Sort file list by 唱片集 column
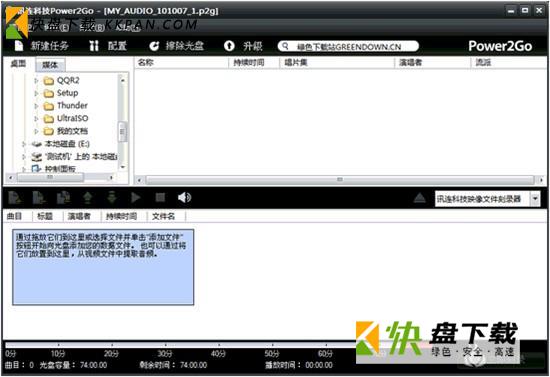The image size is (550, 377). 337,63
